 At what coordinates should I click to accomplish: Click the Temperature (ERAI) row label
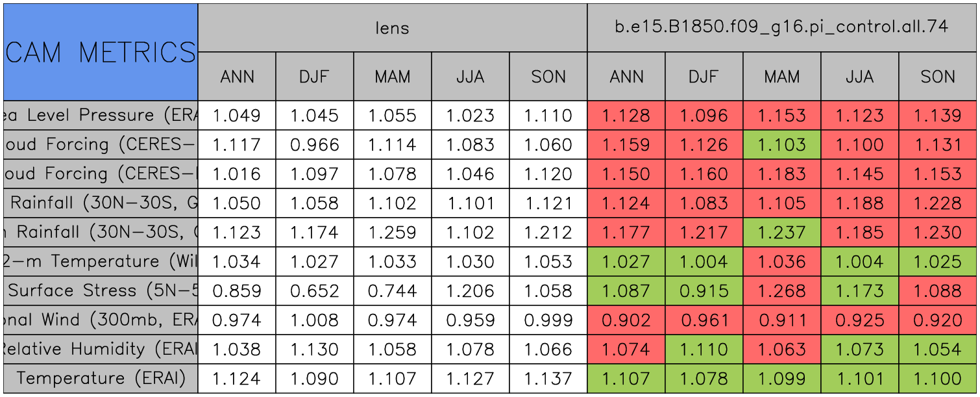[x=101, y=379]
